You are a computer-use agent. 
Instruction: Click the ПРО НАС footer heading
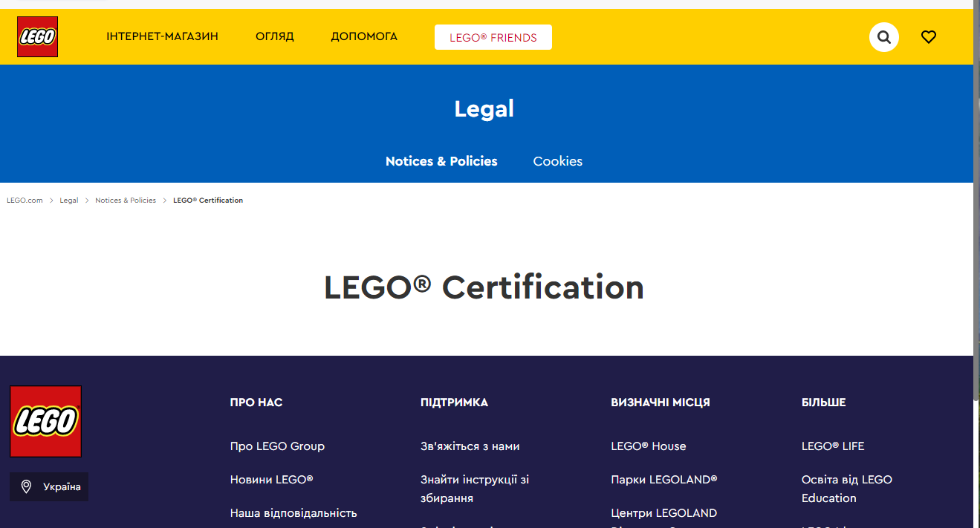point(256,402)
